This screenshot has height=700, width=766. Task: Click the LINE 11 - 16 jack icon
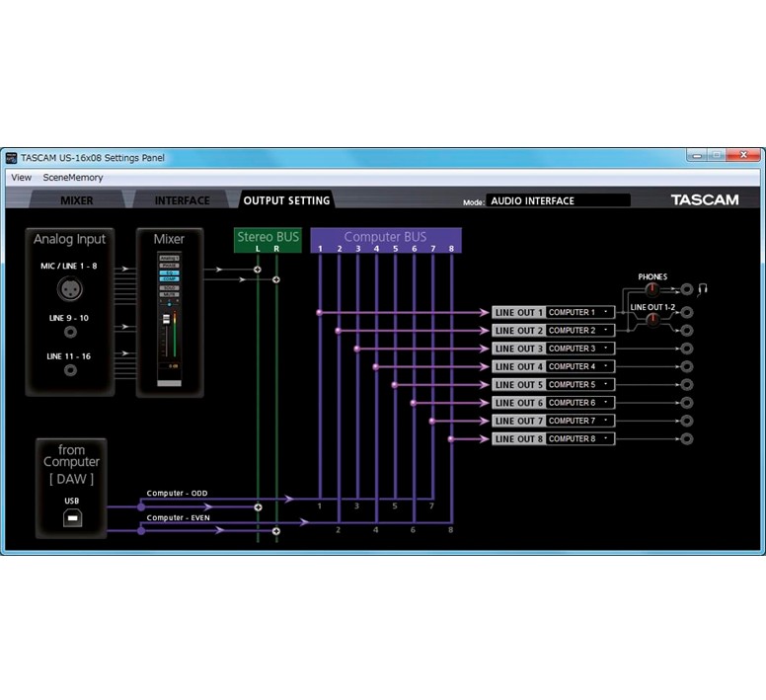coord(70,370)
